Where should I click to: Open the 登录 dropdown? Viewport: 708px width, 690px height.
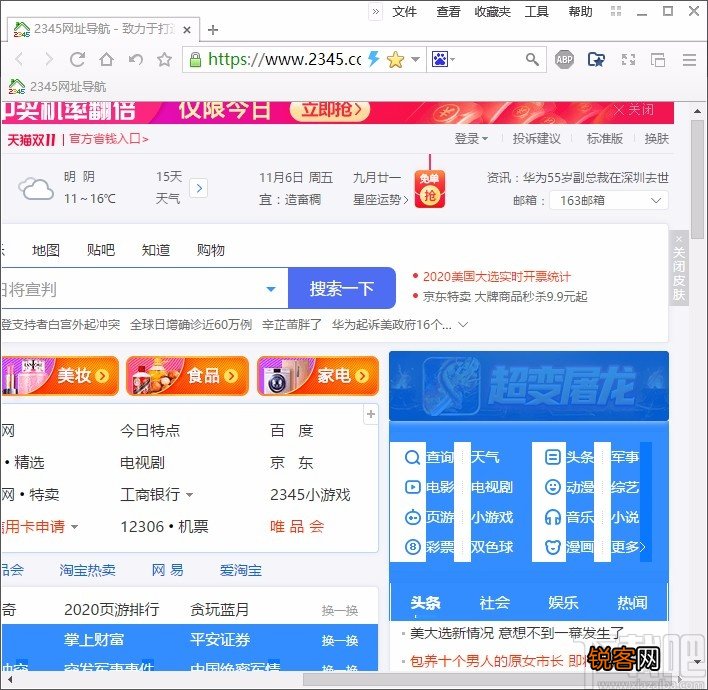coord(471,139)
